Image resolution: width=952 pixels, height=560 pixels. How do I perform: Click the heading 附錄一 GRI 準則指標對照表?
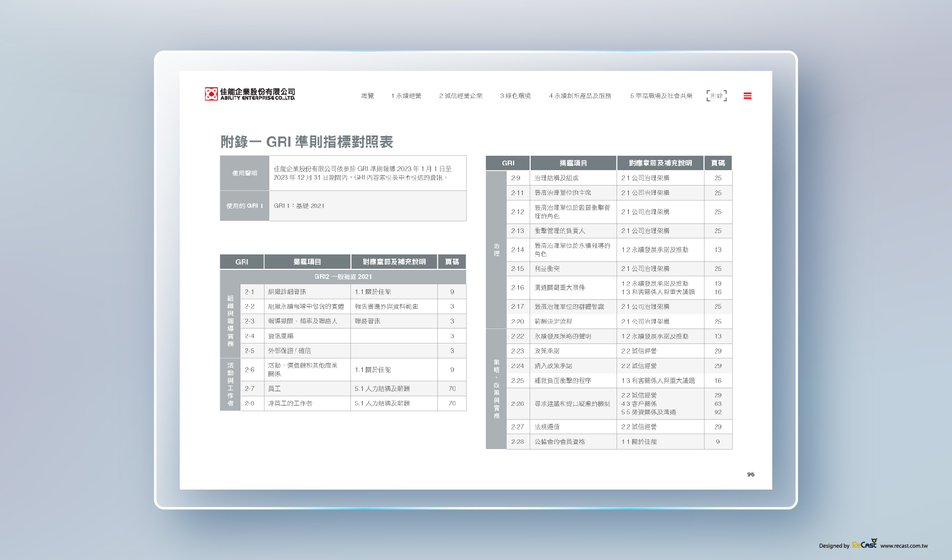(x=307, y=142)
